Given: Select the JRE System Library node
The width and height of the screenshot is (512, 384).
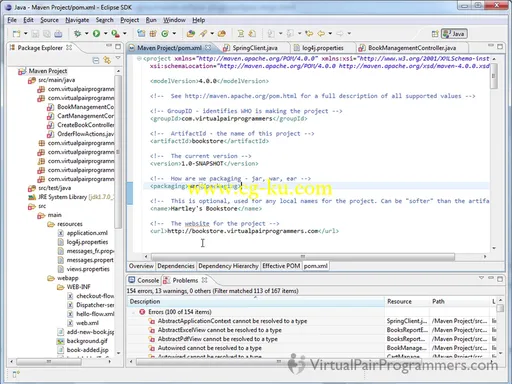Looking at the screenshot, I should pyautogui.click(x=71, y=197).
